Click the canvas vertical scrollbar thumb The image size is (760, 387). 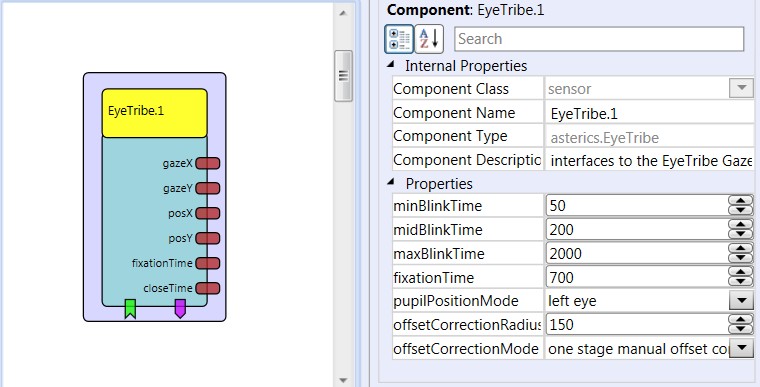tap(343, 76)
